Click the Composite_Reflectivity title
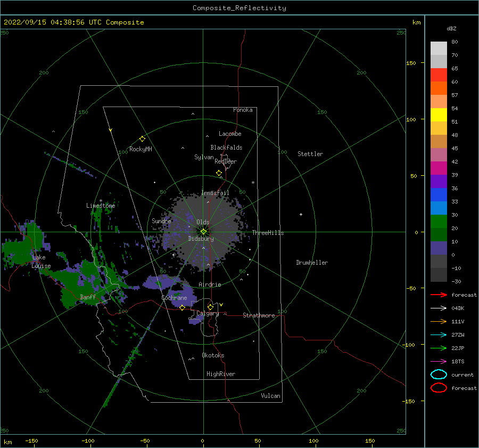Image resolution: width=479 pixels, height=448 pixels. (239, 8)
